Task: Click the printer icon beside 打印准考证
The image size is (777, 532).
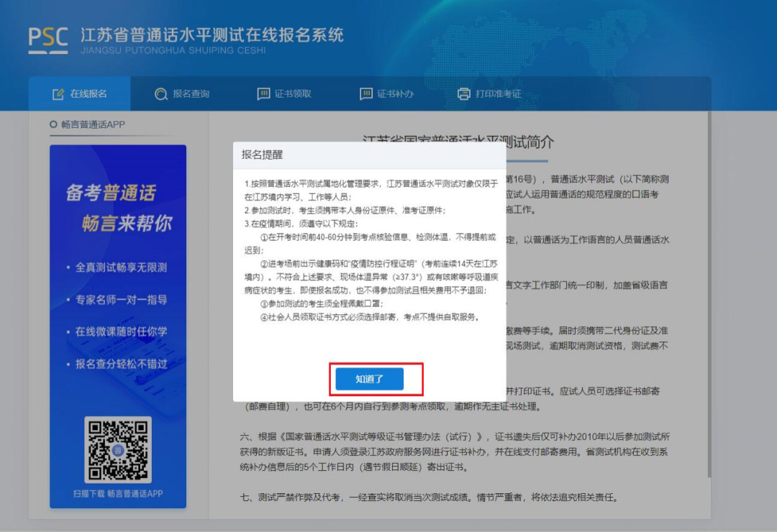Action: coord(464,94)
